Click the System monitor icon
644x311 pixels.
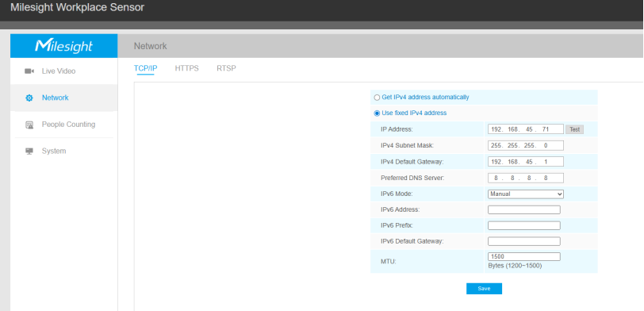pos(29,152)
